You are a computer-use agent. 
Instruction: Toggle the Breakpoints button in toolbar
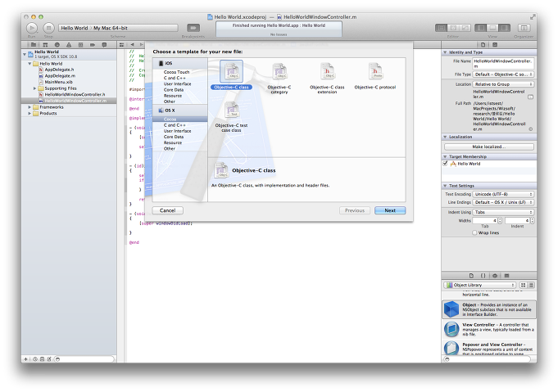click(x=193, y=28)
